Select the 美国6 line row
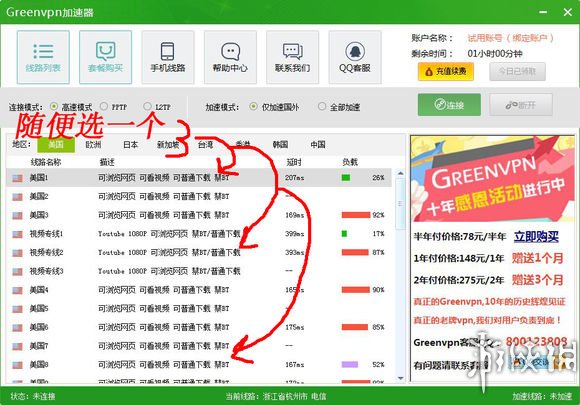 coord(199,327)
